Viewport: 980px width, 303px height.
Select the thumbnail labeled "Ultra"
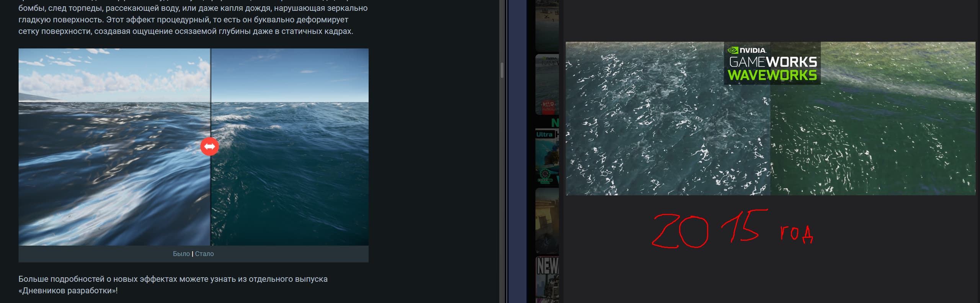click(547, 157)
